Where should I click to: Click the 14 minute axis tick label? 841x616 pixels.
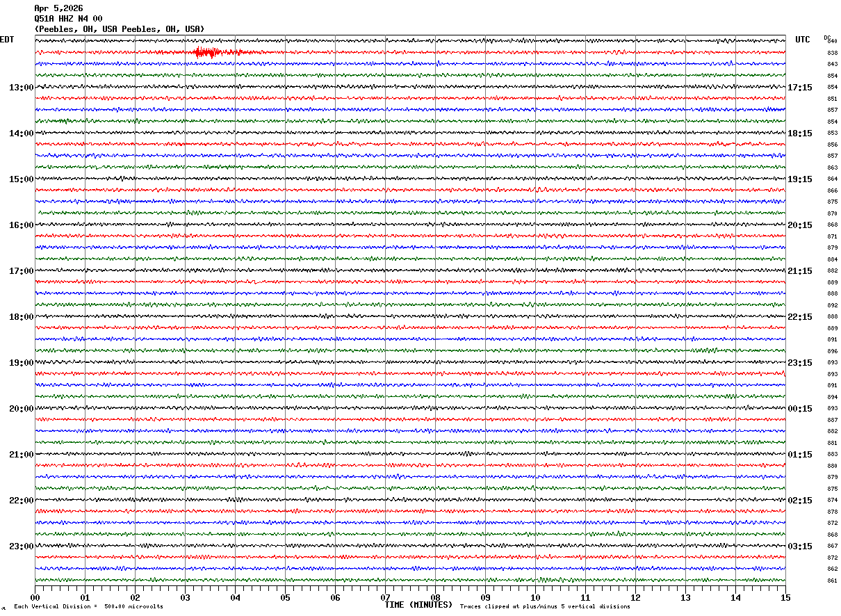click(x=735, y=598)
